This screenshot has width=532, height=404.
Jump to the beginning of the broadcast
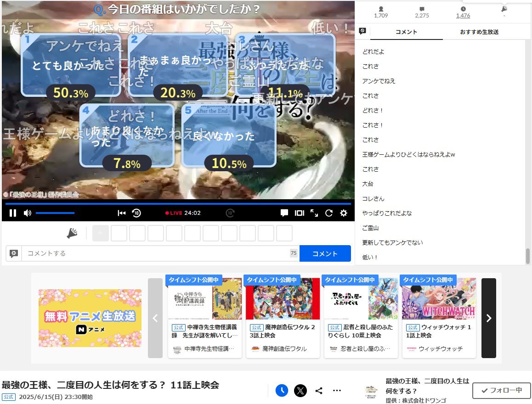click(x=121, y=213)
